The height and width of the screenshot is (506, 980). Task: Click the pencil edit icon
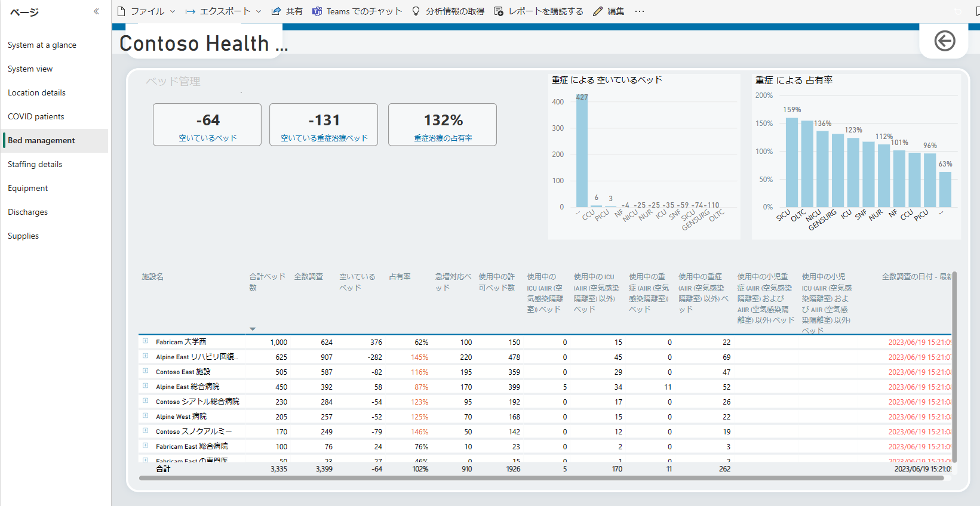[598, 11]
